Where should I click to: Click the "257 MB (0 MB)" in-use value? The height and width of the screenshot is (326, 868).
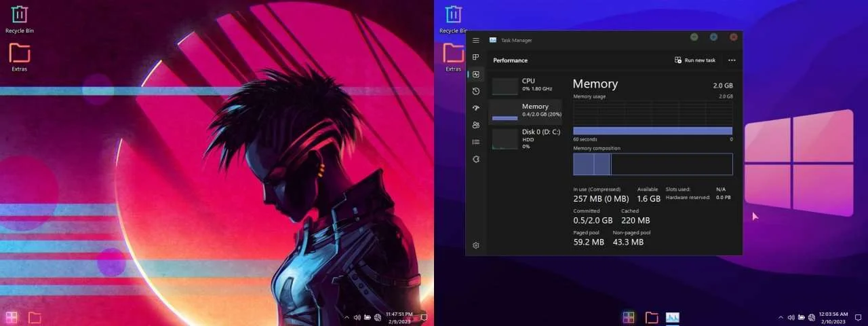(x=601, y=199)
